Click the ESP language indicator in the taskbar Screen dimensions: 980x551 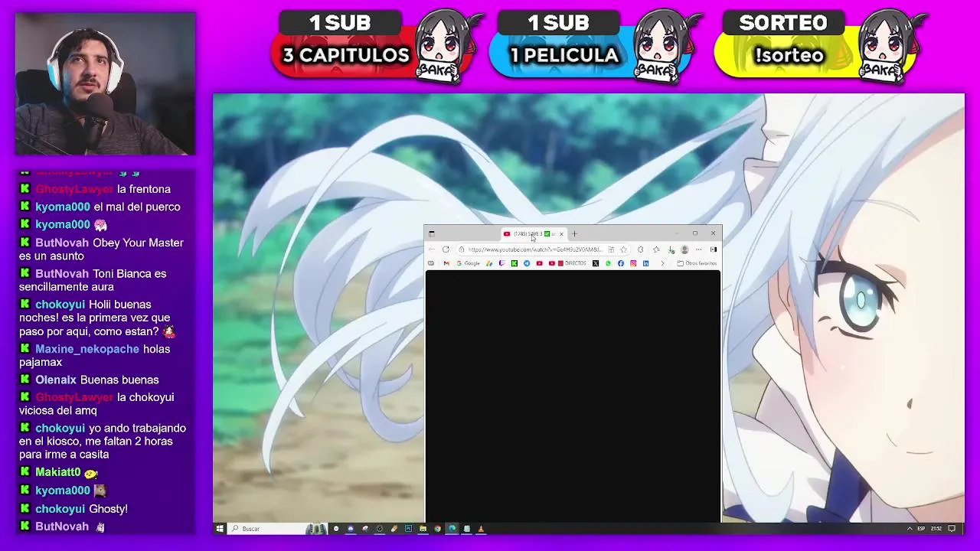[923, 528]
